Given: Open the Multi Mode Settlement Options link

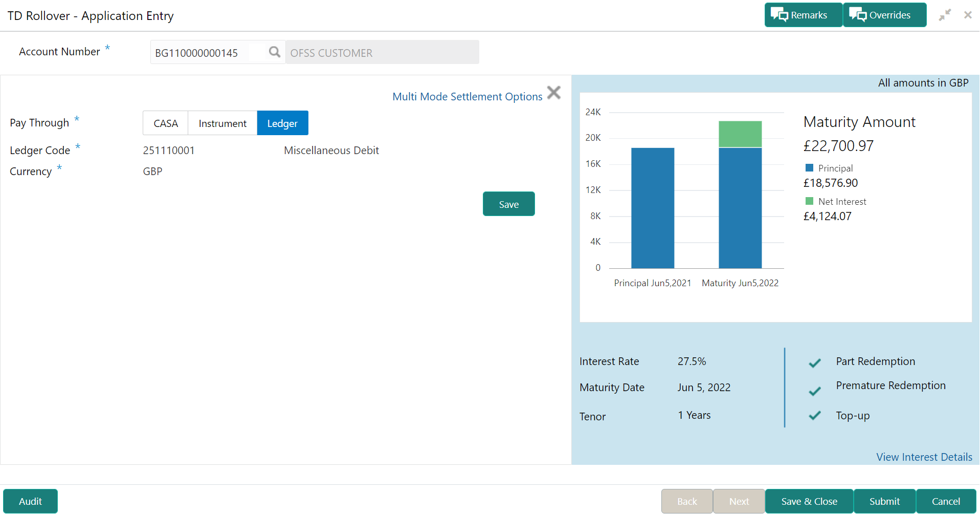Looking at the screenshot, I should pyautogui.click(x=467, y=96).
